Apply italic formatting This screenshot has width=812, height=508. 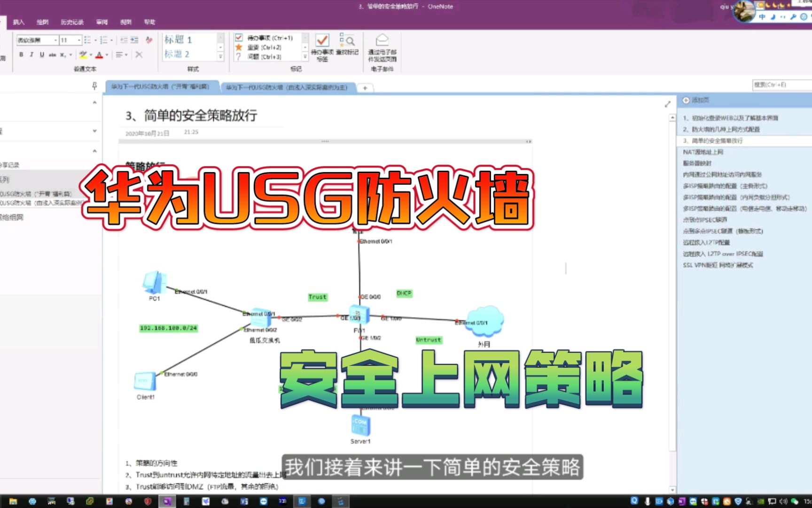pyautogui.click(x=31, y=55)
